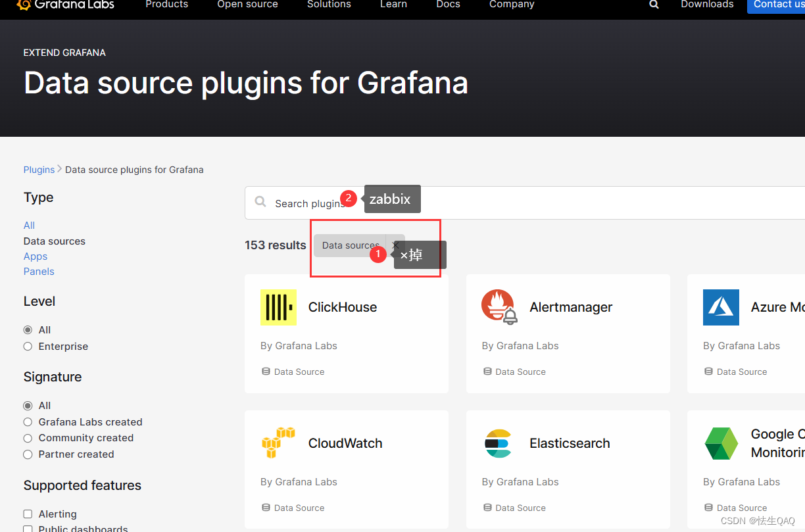Open the ClickHouse plugin title

pos(343,307)
